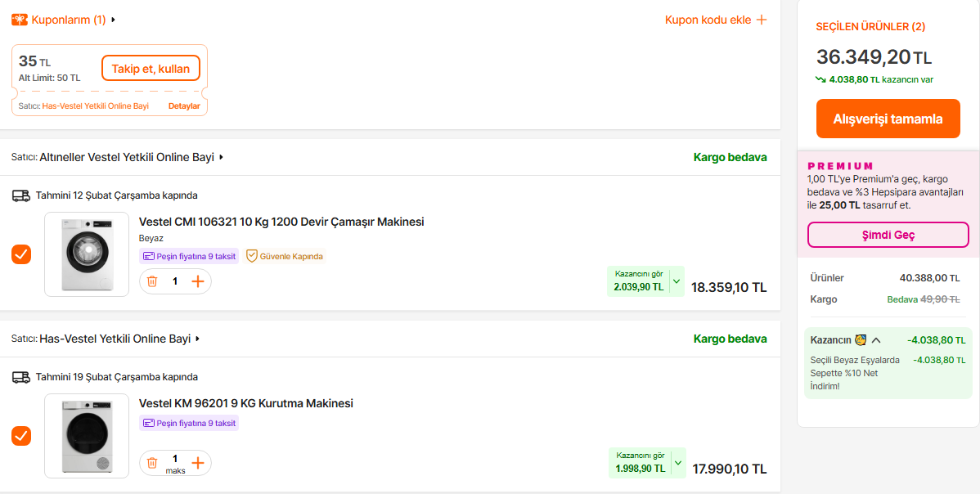This screenshot has height=494, width=980.
Task: Click Seçili Beyaz Eşyalarda Sepette %10 Net İndirim text
Action: click(855, 373)
